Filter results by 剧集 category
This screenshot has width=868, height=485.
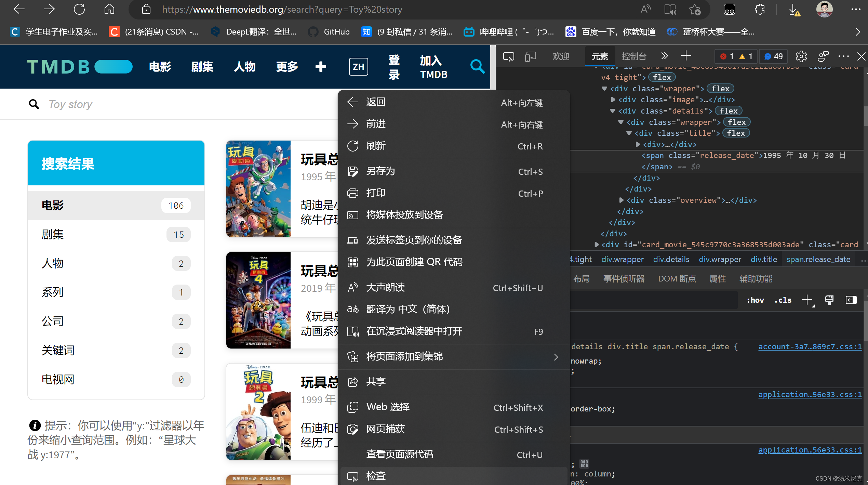116,234
